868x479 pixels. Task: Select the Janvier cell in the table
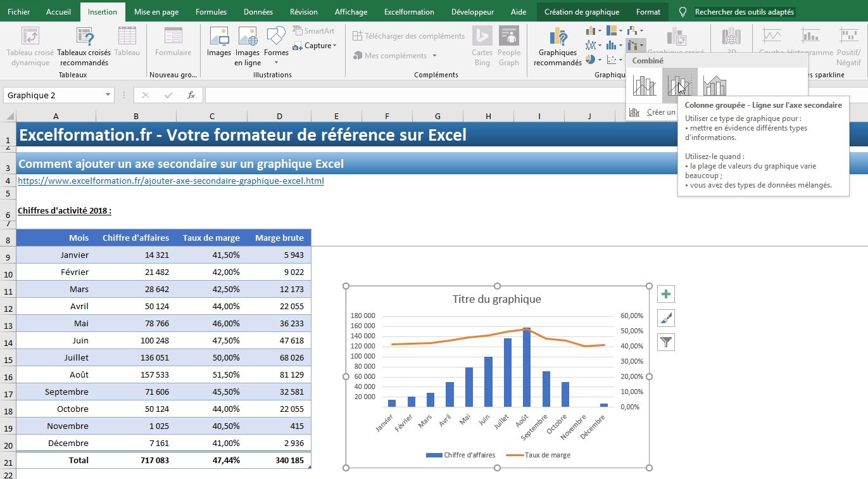(x=56, y=255)
